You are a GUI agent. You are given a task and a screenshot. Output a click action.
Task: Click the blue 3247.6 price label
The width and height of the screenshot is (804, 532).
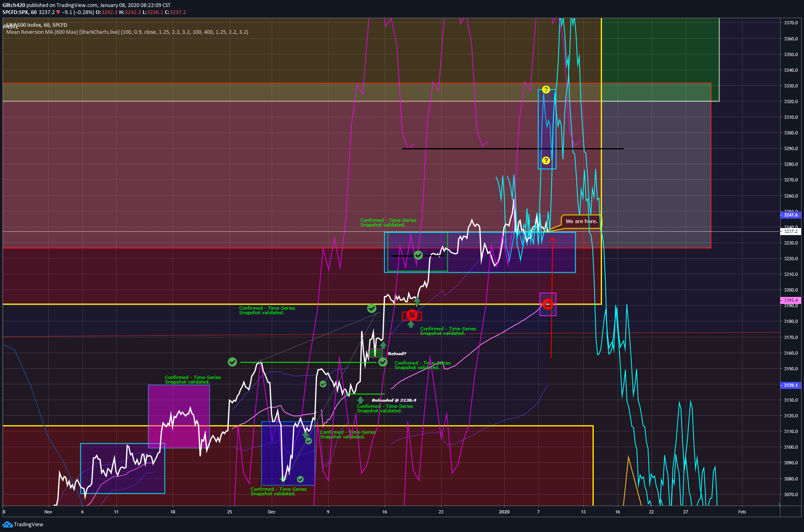click(x=790, y=215)
